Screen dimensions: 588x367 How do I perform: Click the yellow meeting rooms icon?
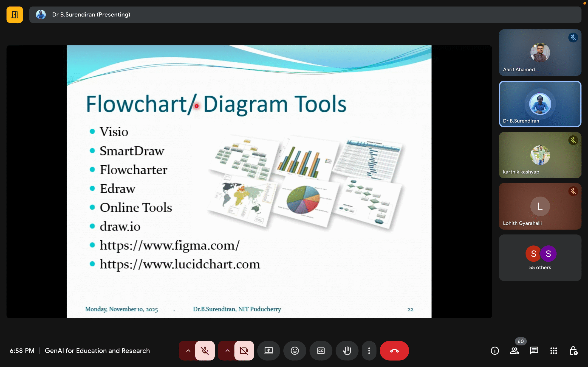click(14, 14)
